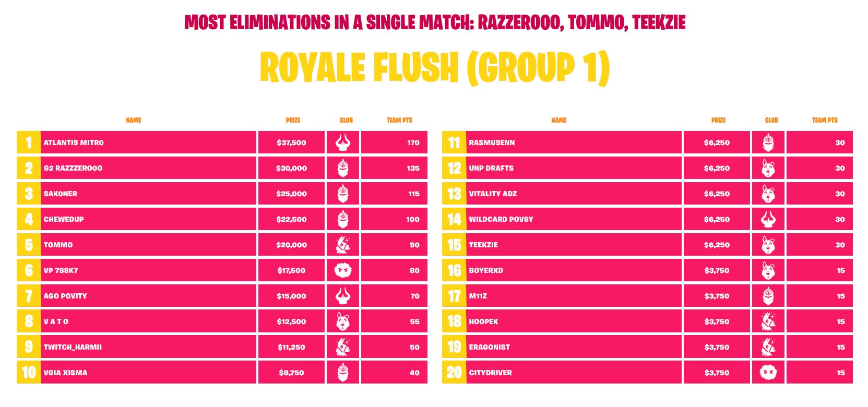Click the fuzzy monster icon beside VP 7SSK7
This screenshot has width=868, height=407.
(x=343, y=270)
